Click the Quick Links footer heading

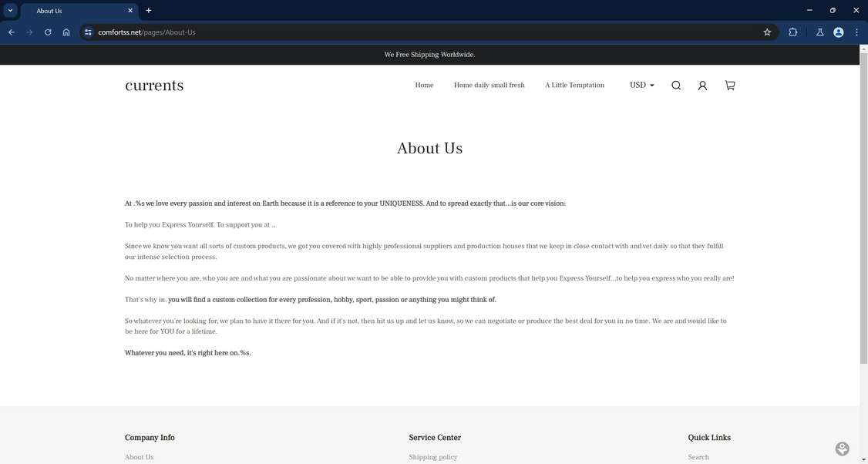click(709, 438)
